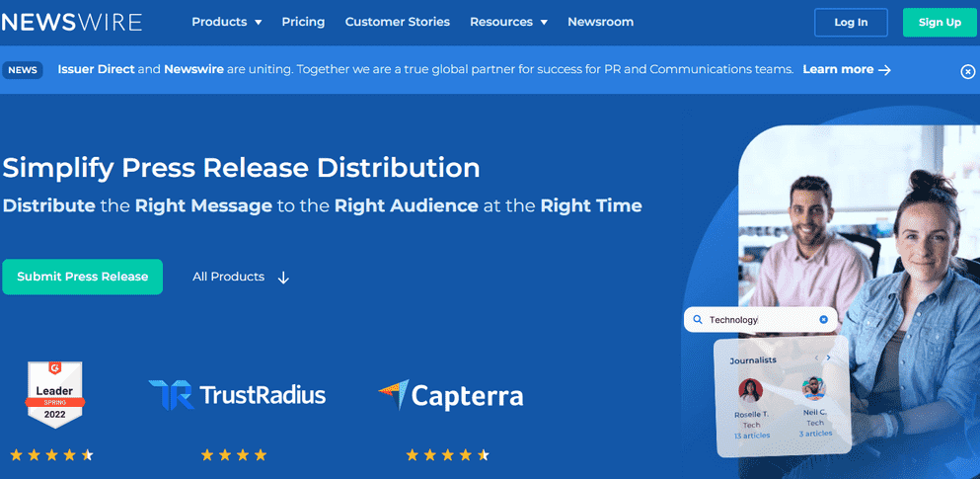Open the Pricing page
The image size is (980, 479).
(x=303, y=22)
